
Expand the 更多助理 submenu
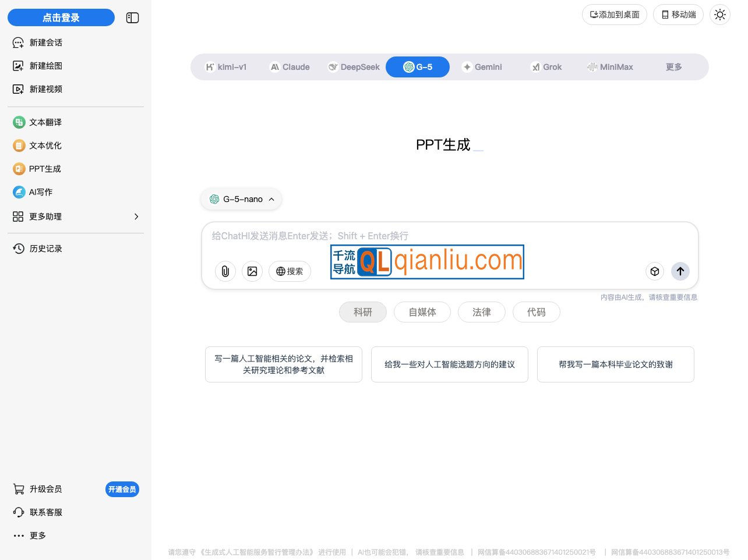76,217
